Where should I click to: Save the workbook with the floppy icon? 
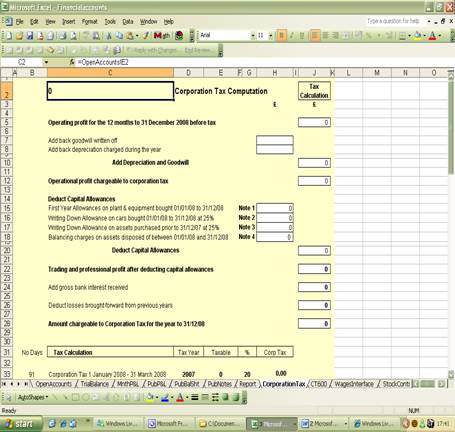[30, 35]
